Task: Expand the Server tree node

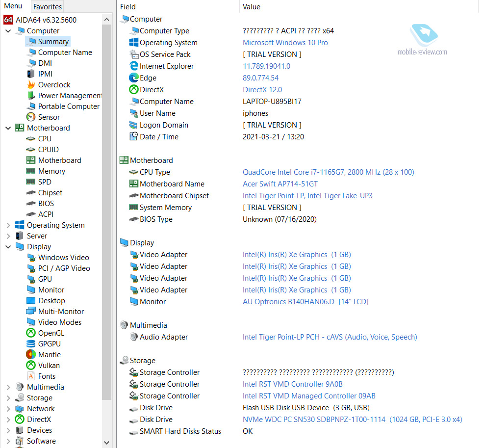Action: [x=8, y=236]
